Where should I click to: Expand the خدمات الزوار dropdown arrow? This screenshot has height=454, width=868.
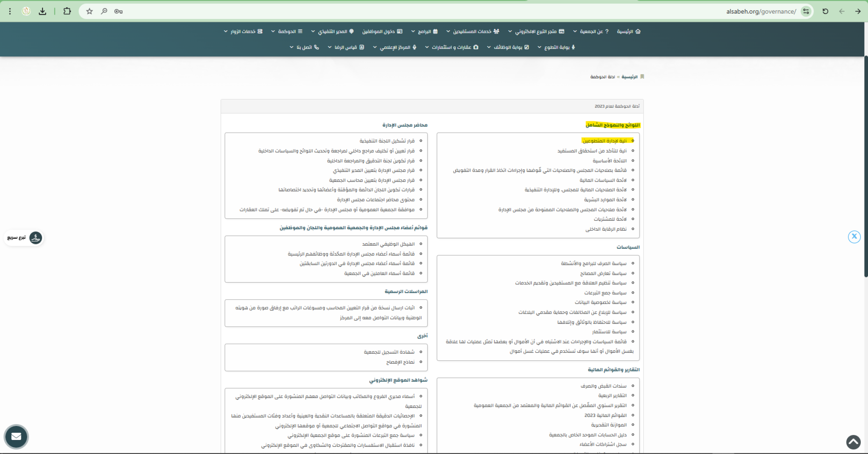[x=226, y=31]
